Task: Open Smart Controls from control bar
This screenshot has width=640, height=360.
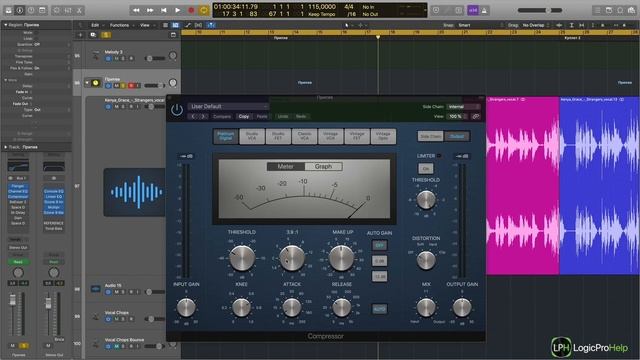Action: [57, 10]
